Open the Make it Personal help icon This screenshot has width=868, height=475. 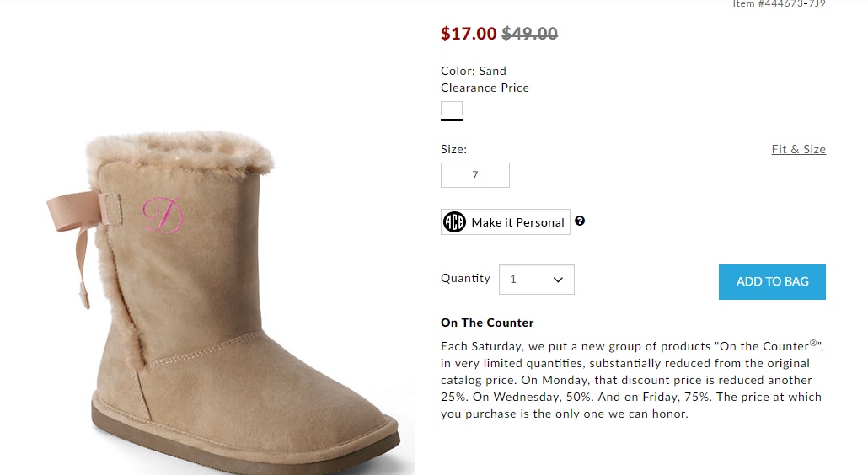(580, 221)
